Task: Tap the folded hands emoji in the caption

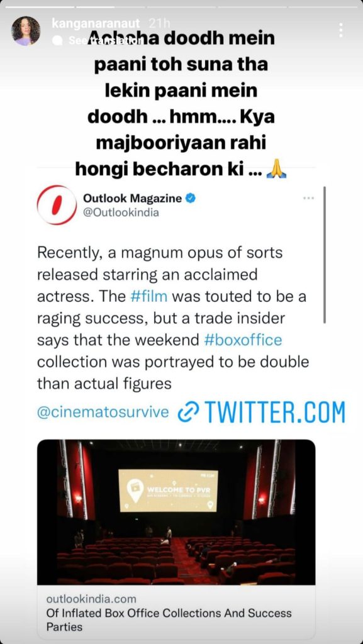Action: [276, 169]
